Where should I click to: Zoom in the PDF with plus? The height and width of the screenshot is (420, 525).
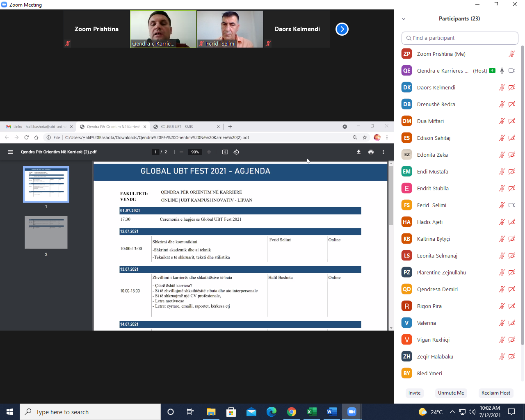209,152
